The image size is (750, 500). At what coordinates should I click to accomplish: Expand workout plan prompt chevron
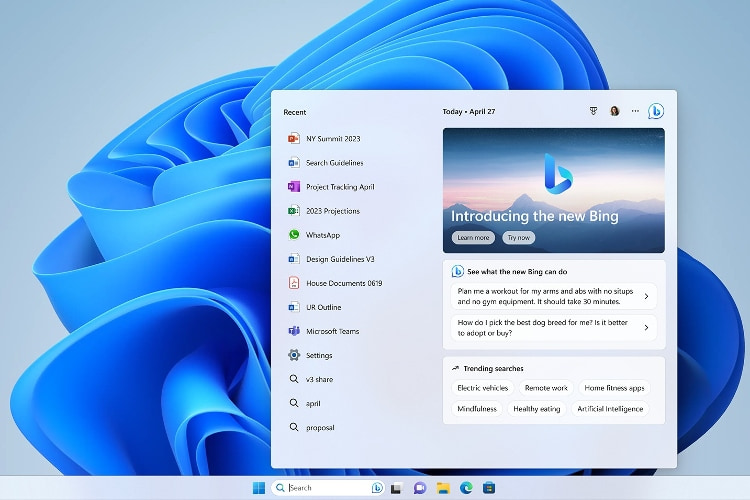646,296
